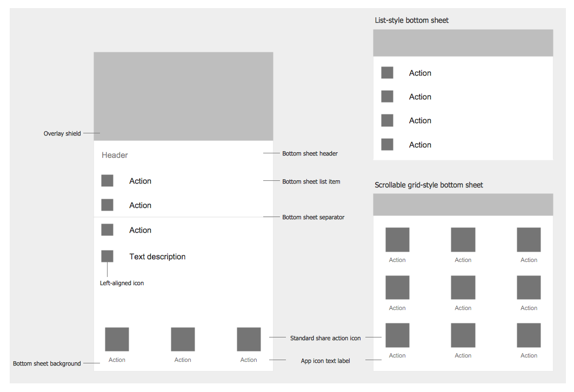
Task: Select the middle share action icon in the main mockup's bottom row
Action: point(183,339)
